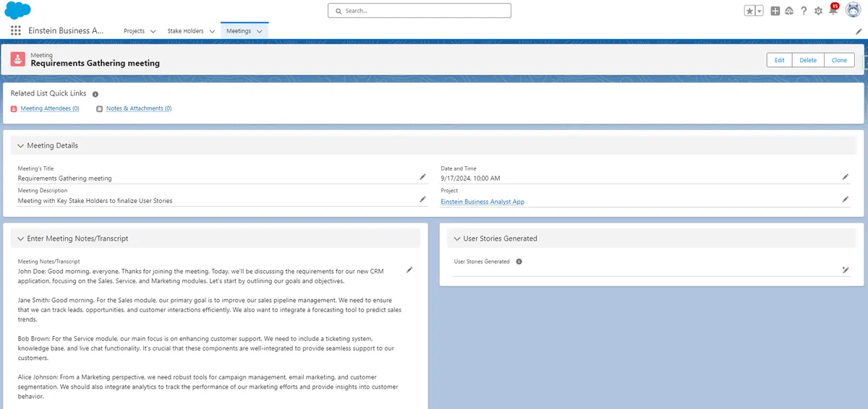Open the Meeting Attendees (0) link
The height and width of the screenshot is (409, 868).
50,108
